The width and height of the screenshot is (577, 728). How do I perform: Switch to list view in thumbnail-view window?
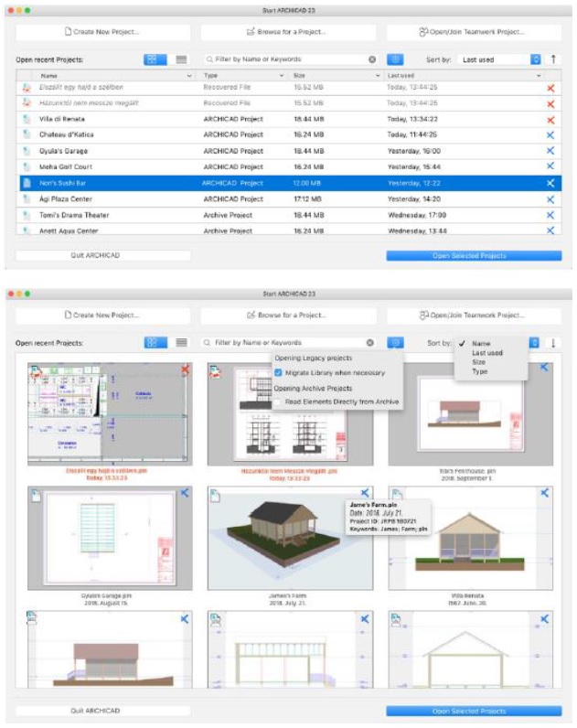coord(181,343)
